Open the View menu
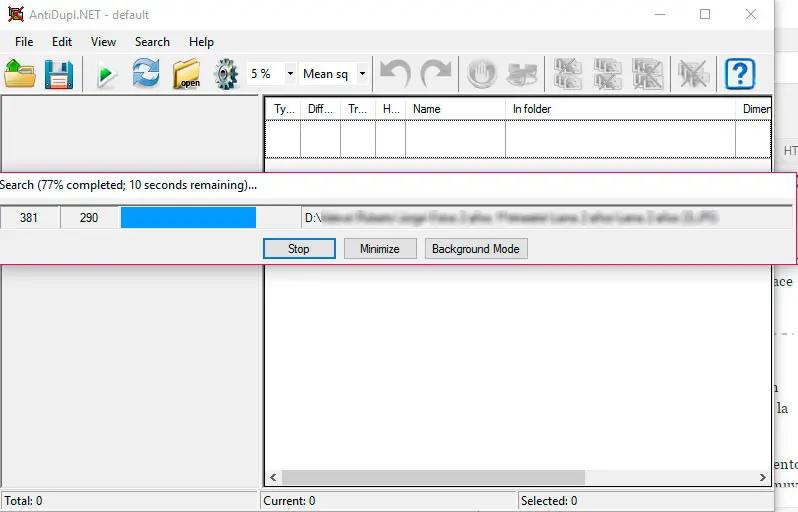 tap(103, 42)
